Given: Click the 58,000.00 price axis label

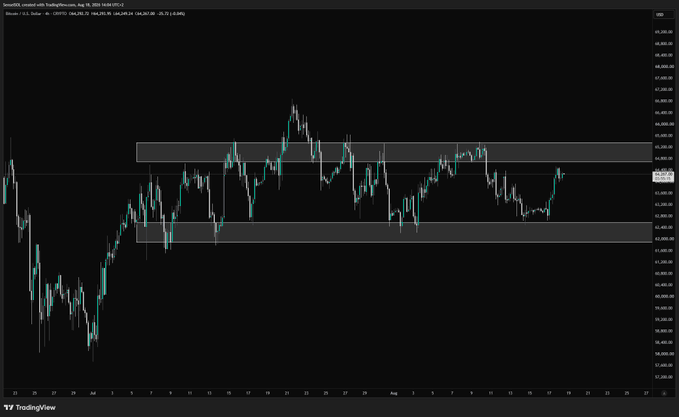Looking at the screenshot, I should [x=664, y=354].
